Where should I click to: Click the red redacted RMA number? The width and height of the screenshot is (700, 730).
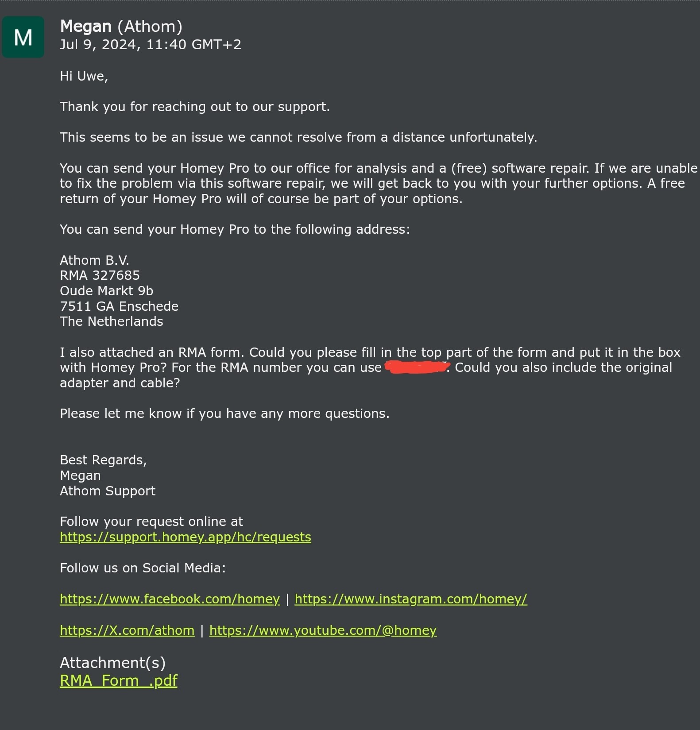pyautogui.click(x=417, y=367)
